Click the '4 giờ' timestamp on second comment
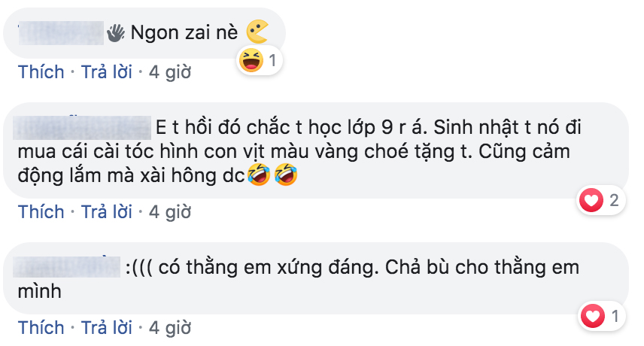Viewport: 644px width, 346px height. 170,213
